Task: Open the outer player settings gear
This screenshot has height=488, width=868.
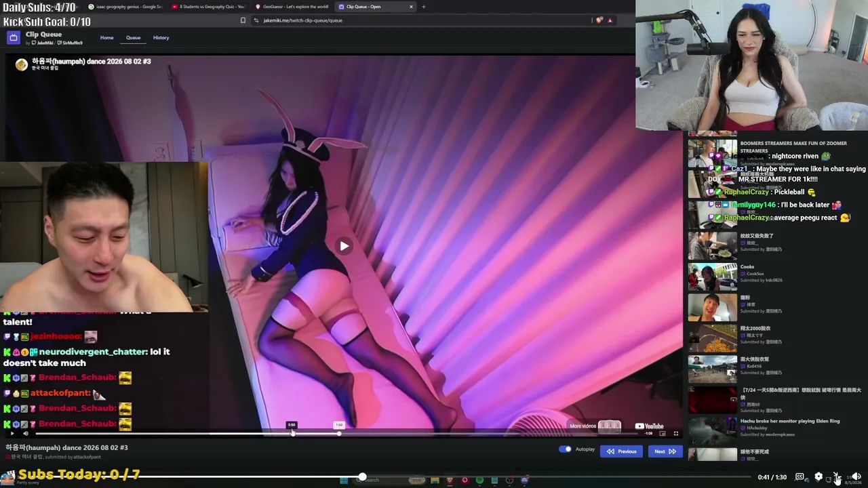Action: coord(818,477)
